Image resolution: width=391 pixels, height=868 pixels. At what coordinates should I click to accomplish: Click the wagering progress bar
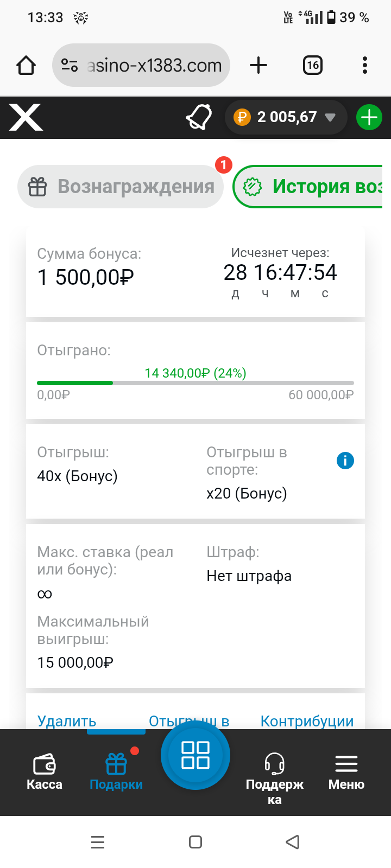click(x=195, y=383)
